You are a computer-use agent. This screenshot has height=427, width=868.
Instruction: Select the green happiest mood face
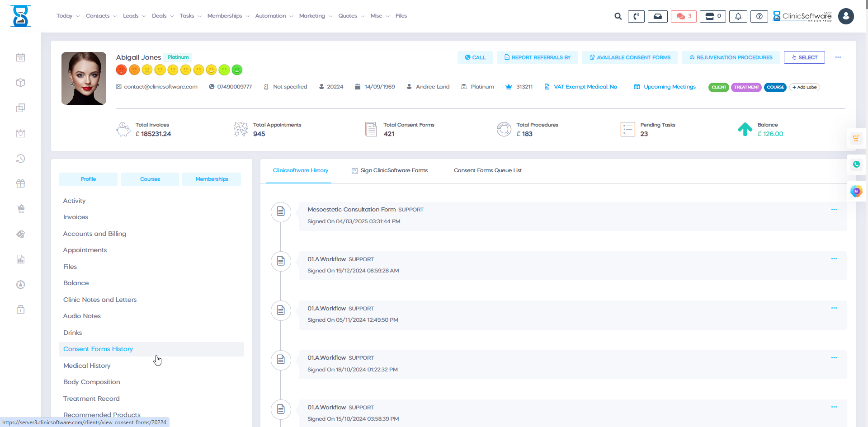(x=237, y=70)
